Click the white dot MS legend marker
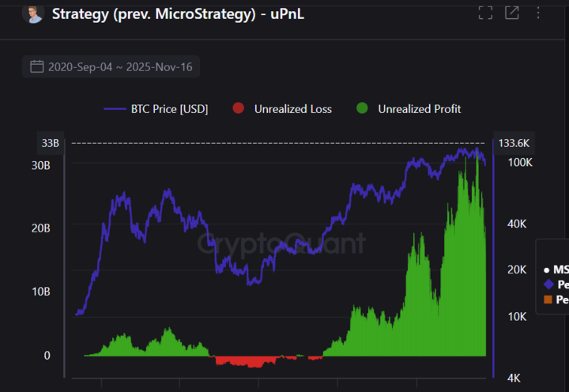 pyautogui.click(x=547, y=269)
